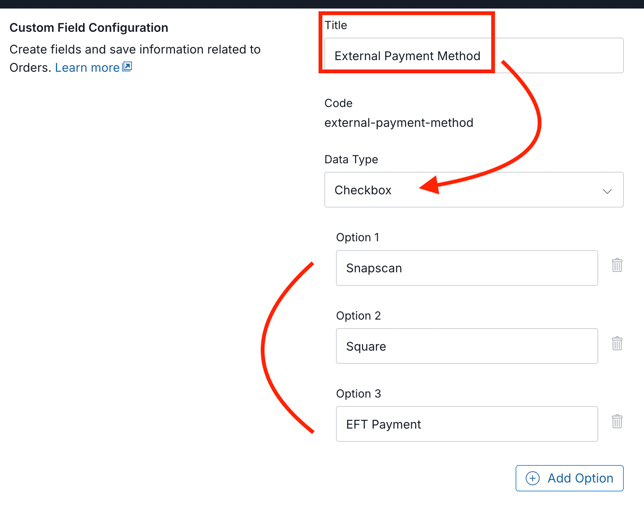Open the Learn more link
The height and width of the screenshot is (505, 644).
87,68
